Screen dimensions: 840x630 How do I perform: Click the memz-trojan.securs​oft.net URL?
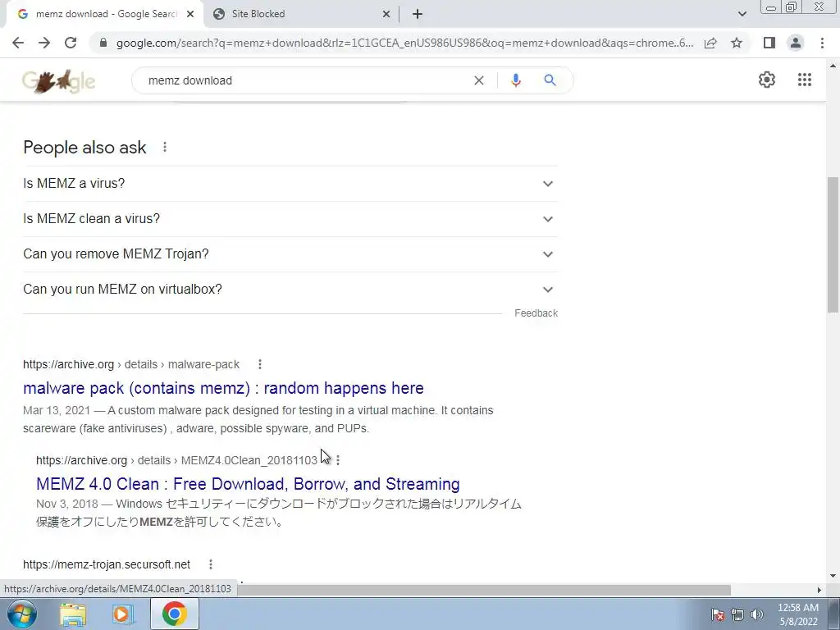(107, 564)
